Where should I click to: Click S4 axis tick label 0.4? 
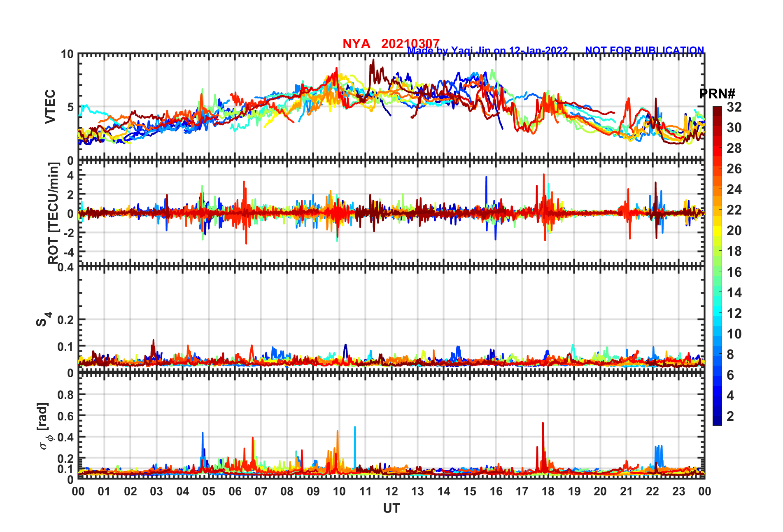[66, 268]
